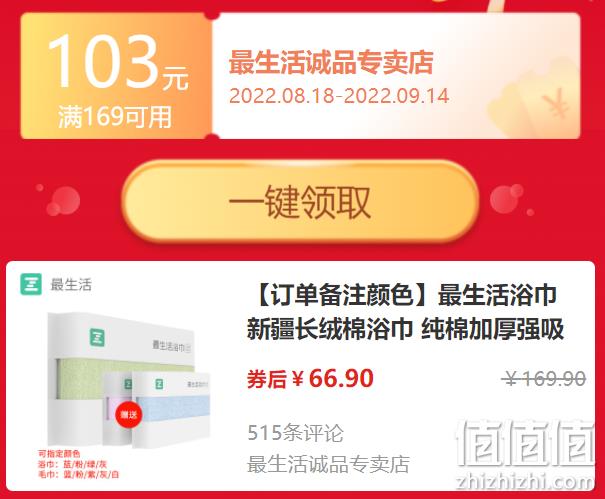Open the 订单备注颜色 bath towel product title
Screen dimensions: 605x499
405,312
